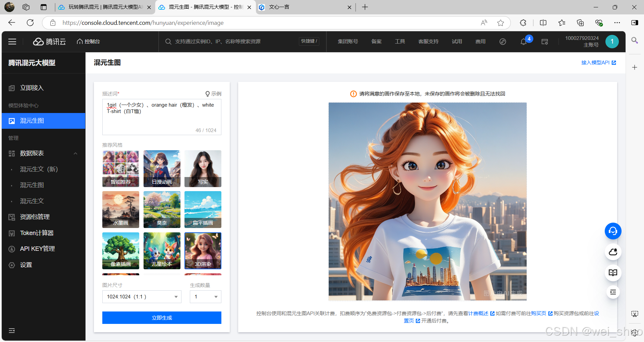Select the 3D渲染 style thumbnail
This screenshot has width=644, height=342.
[203, 251]
